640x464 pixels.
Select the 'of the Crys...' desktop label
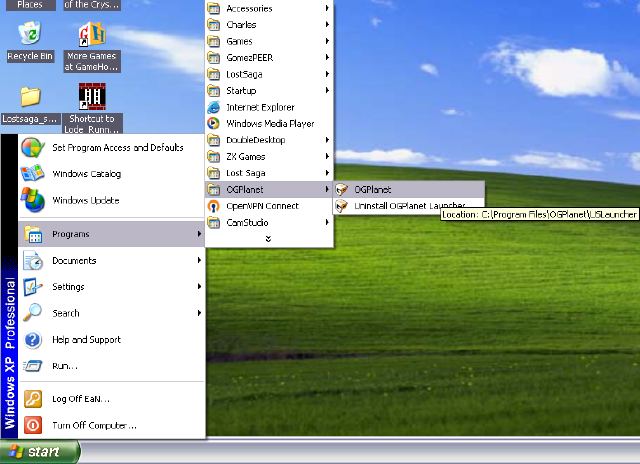[x=92, y=5]
